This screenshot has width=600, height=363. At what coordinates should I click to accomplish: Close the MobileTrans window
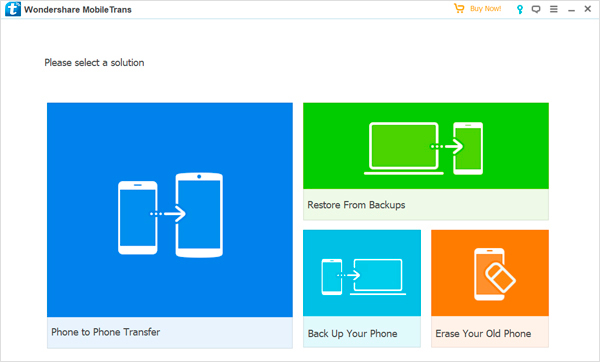(588, 9)
